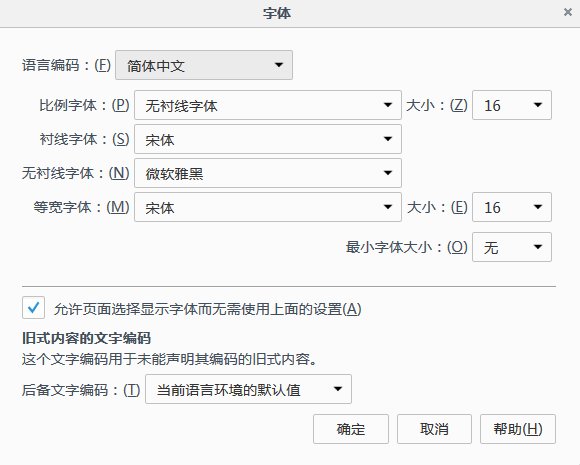Open the 无衬线字体 dropdown showing 微软雅黑
Viewport: 580px width, 465px height.
pos(268,173)
